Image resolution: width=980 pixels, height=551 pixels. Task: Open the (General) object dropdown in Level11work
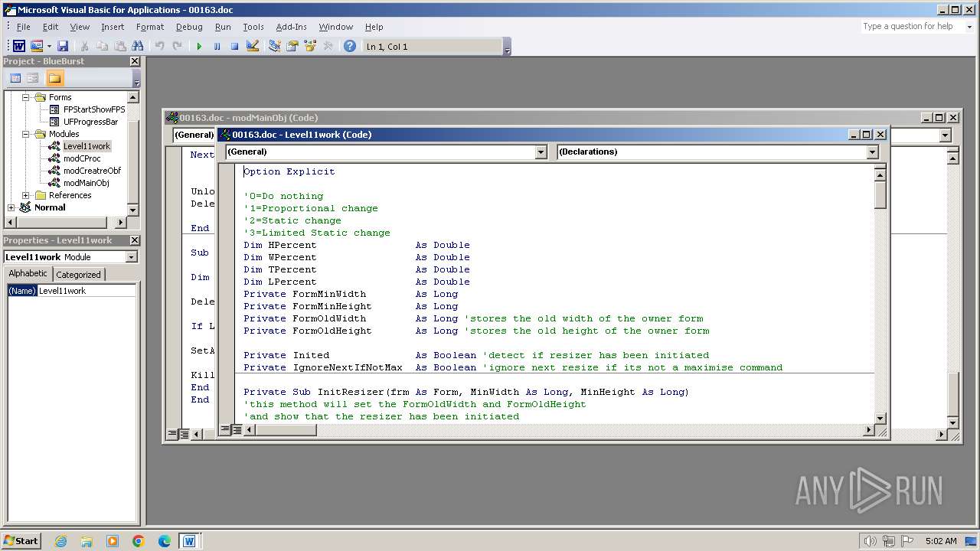[x=541, y=152]
